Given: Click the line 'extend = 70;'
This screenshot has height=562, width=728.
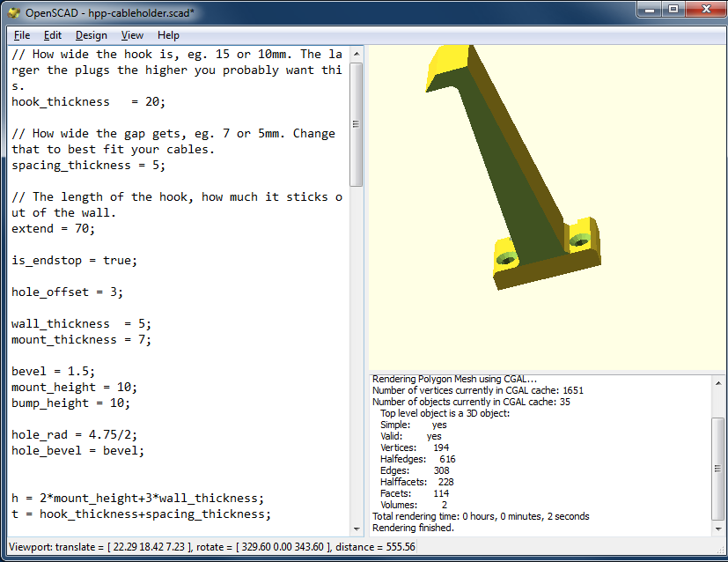Looking at the screenshot, I should pos(53,228).
